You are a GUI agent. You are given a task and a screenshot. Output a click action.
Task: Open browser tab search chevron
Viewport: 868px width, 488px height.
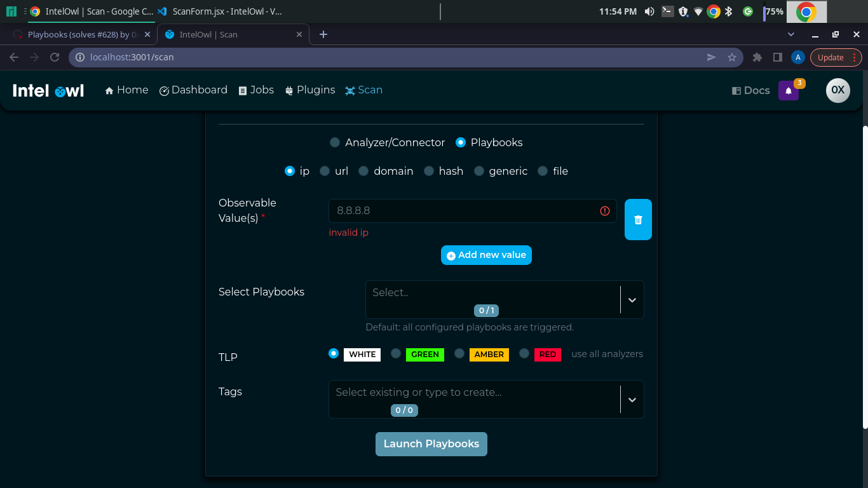791,34
